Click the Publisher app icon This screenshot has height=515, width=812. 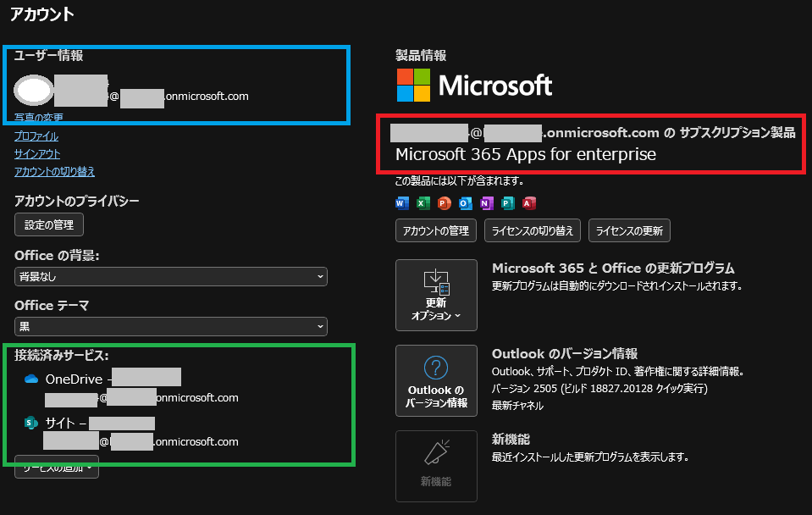[x=507, y=203]
